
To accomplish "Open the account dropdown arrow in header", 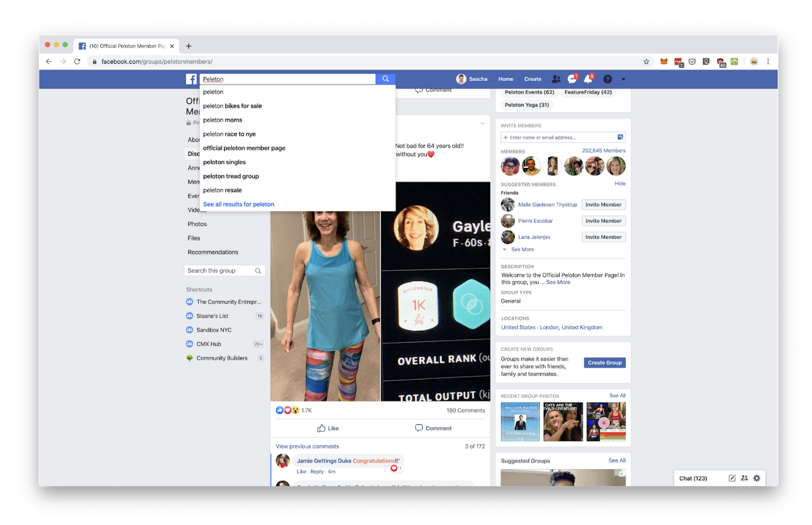I will click(623, 79).
